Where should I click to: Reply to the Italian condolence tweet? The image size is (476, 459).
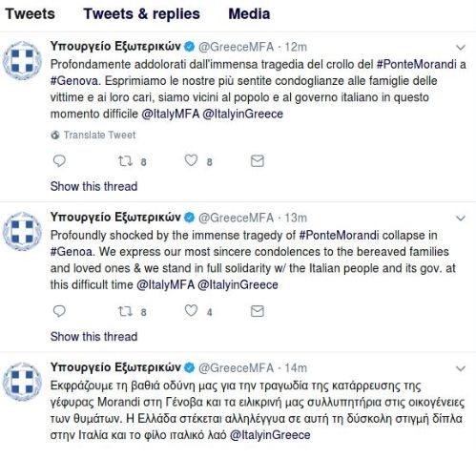(x=59, y=161)
